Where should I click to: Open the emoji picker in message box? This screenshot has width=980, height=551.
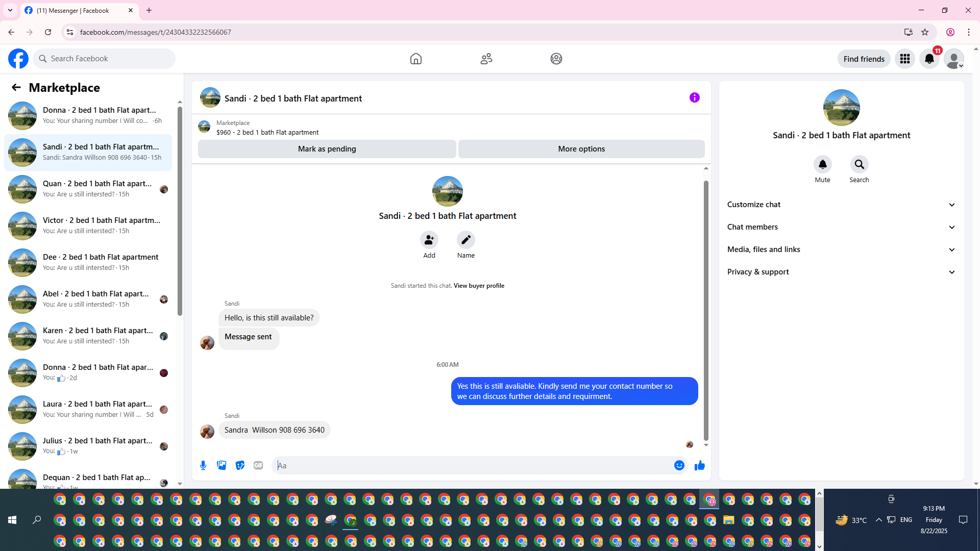point(679,465)
